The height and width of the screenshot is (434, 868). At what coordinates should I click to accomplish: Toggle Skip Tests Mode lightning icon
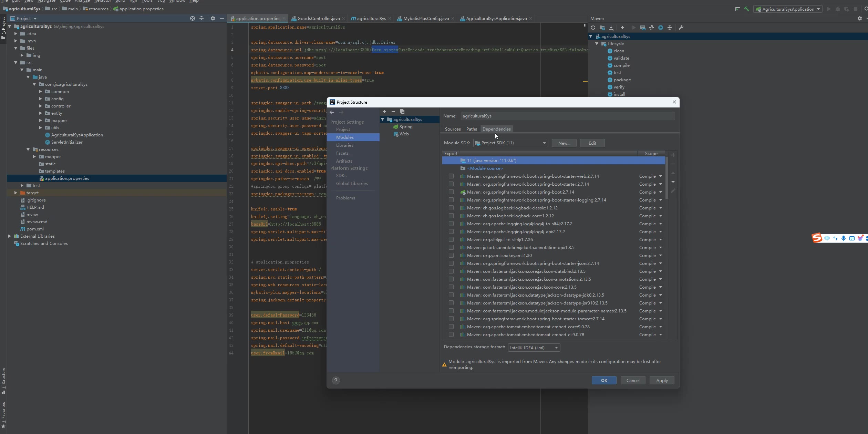pyautogui.click(x=661, y=28)
